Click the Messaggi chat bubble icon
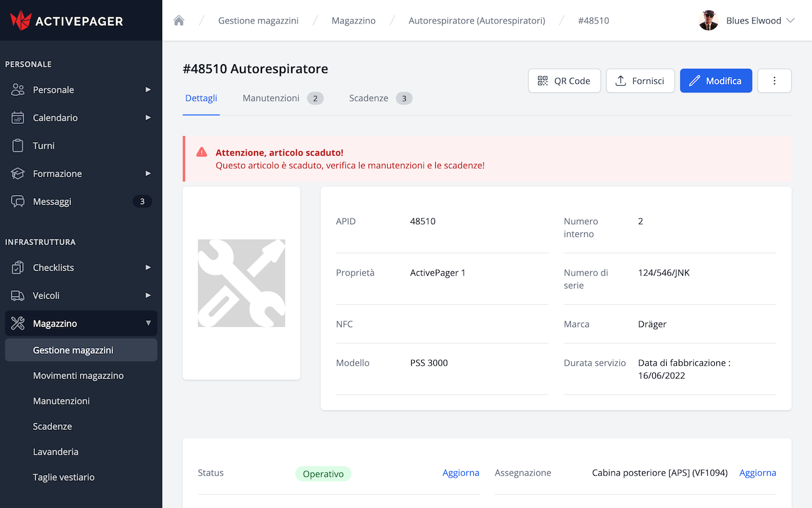Screen dimensions: 812x508 (x=18, y=201)
